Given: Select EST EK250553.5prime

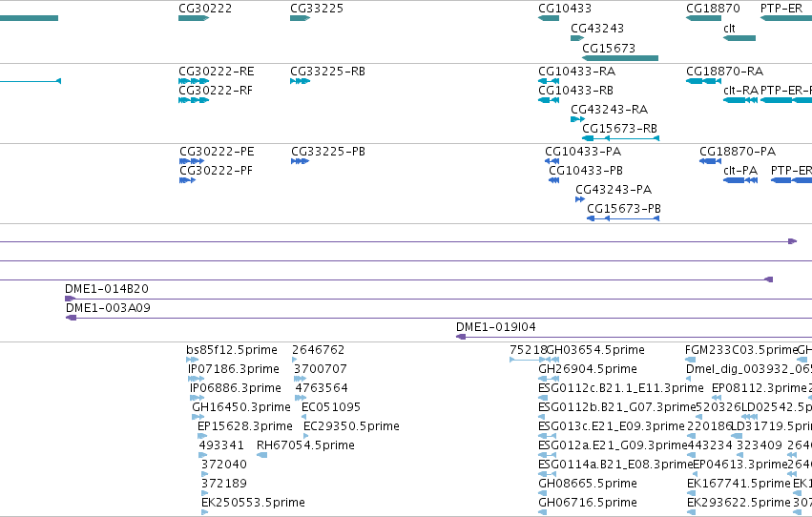Looking at the screenshot, I should tap(204, 512).
